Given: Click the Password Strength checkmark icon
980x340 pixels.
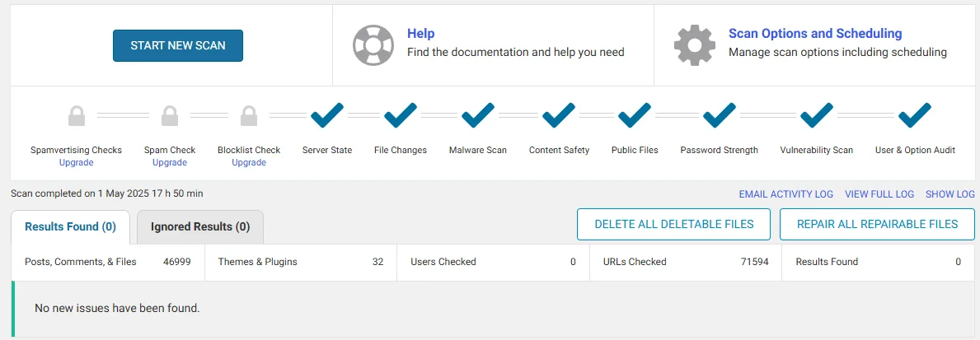Looking at the screenshot, I should (x=720, y=115).
